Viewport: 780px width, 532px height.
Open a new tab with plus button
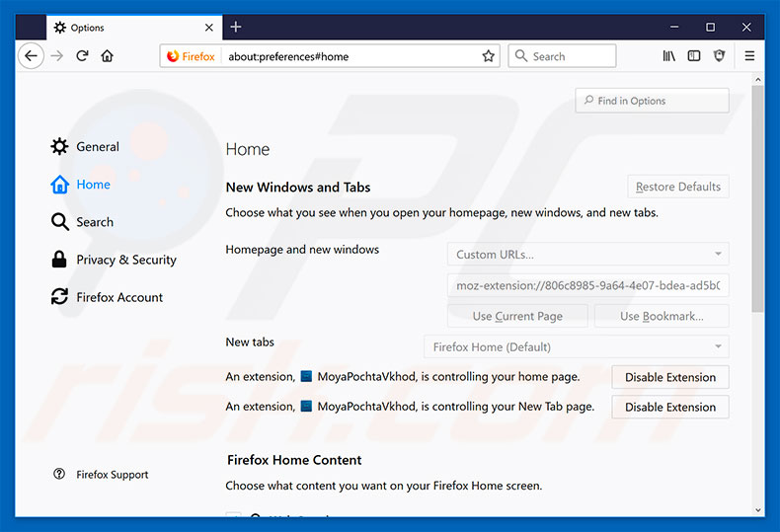[236, 27]
